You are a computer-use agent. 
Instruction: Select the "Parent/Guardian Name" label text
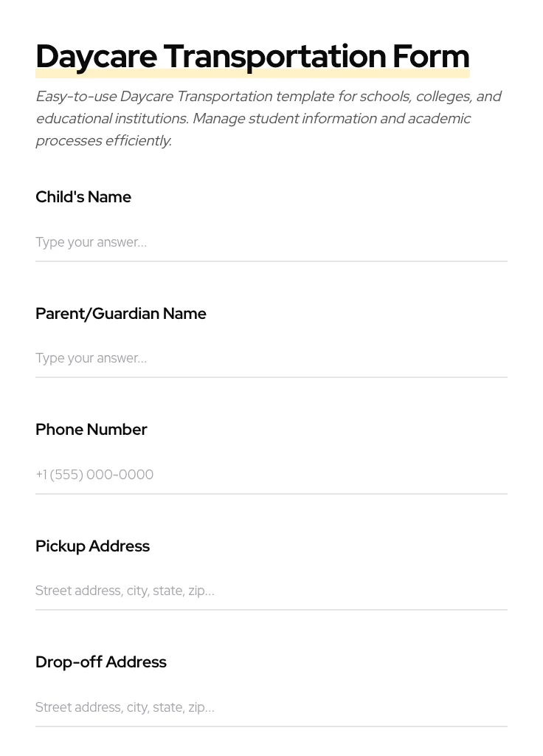[120, 314]
